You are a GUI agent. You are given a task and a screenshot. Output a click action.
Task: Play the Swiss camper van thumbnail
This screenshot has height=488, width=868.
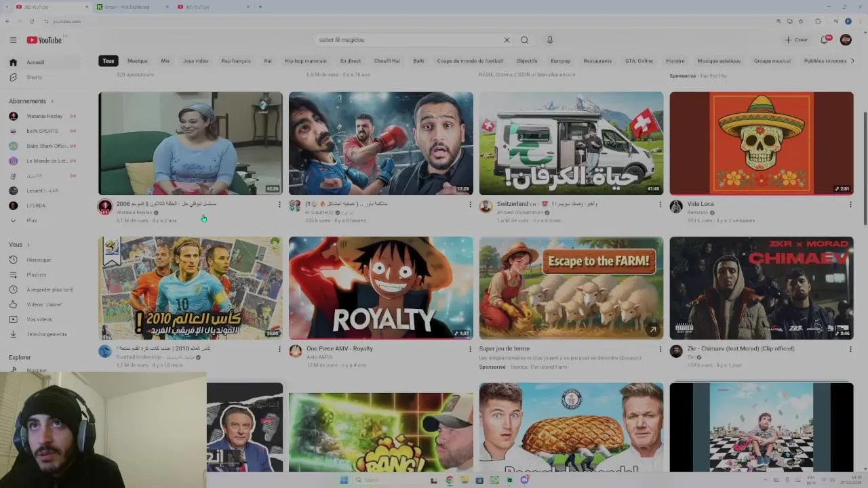click(x=571, y=144)
